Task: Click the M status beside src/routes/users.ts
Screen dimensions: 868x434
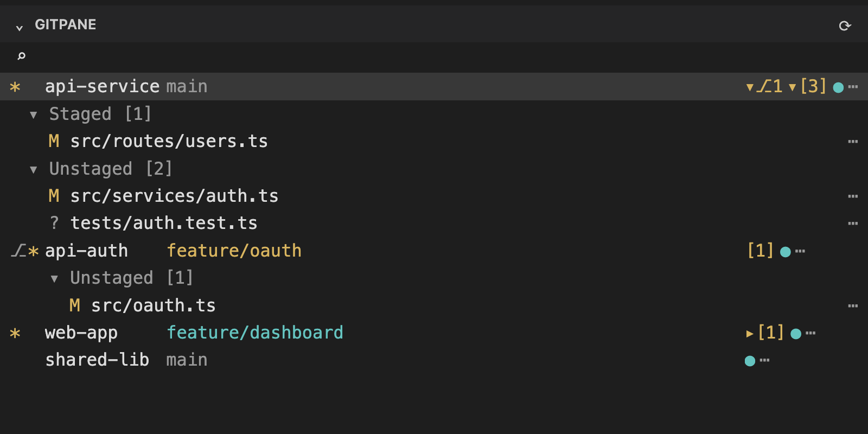Action: [x=54, y=141]
